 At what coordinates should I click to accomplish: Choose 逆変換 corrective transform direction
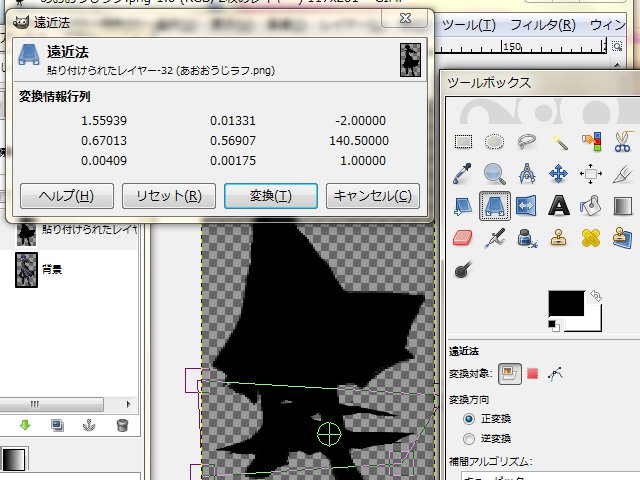[x=469, y=439]
